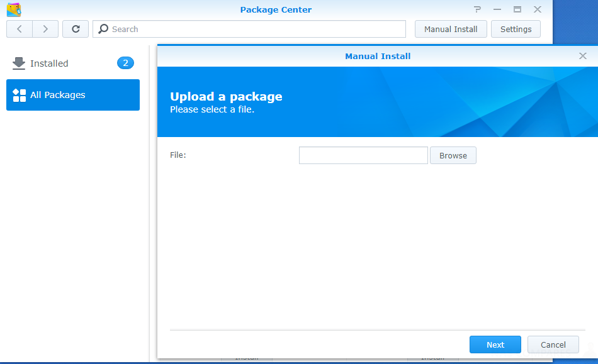This screenshot has height=364, width=598.
Task: Cancel the Manual Install dialog
Action: click(553, 345)
